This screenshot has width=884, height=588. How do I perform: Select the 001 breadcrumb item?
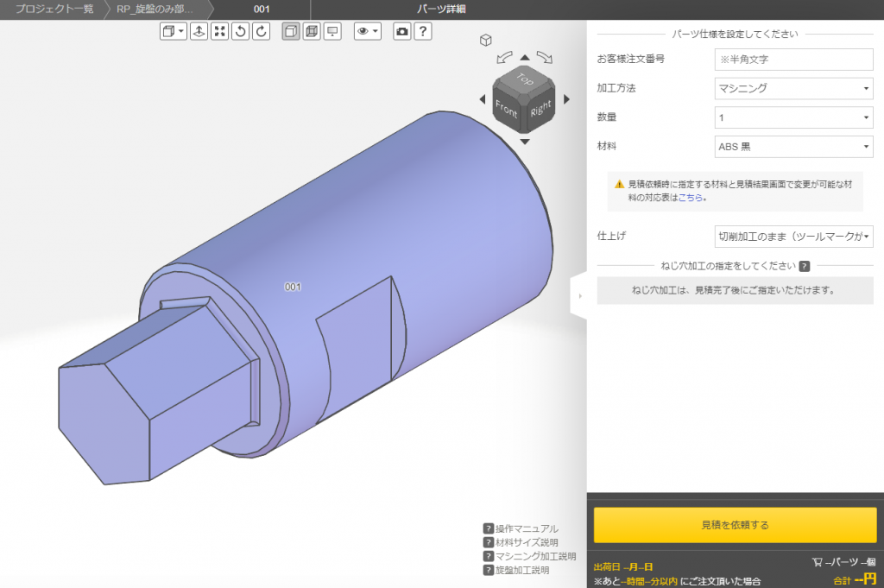point(262,9)
